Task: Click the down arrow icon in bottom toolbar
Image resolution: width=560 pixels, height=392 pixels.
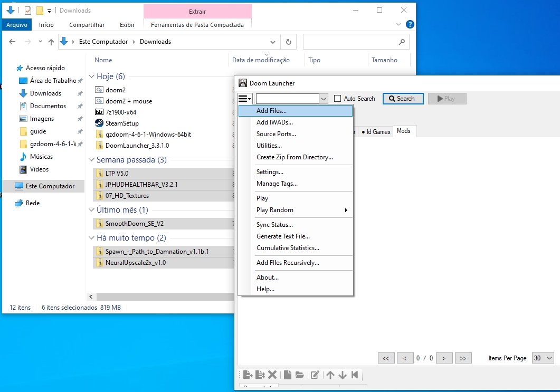Action: [x=343, y=375]
